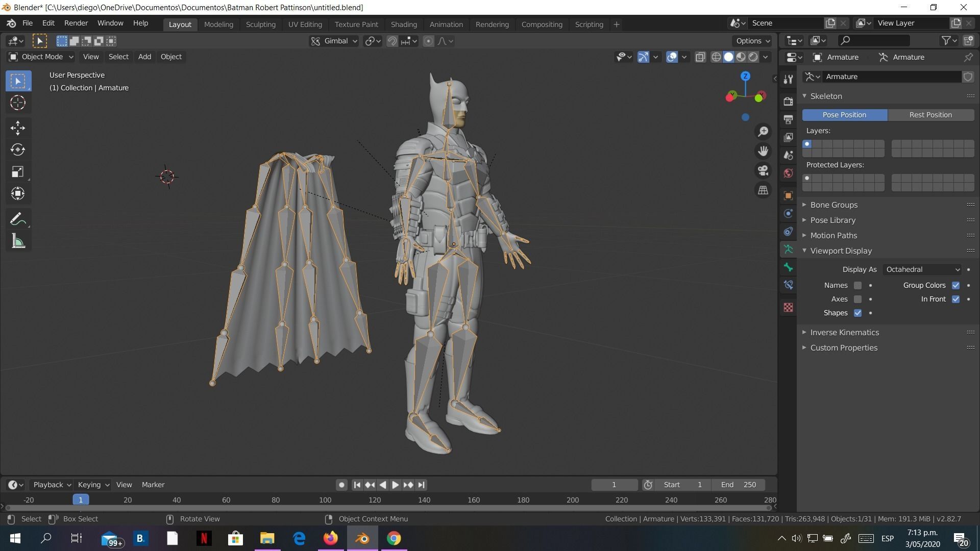Toggle snapping magnet button
The height and width of the screenshot is (551, 980).
pos(392,41)
